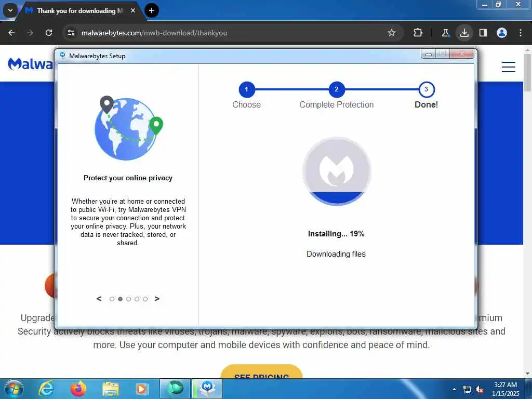Click the globe privacy illustration
This screenshot has width=532, height=399.
128,128
